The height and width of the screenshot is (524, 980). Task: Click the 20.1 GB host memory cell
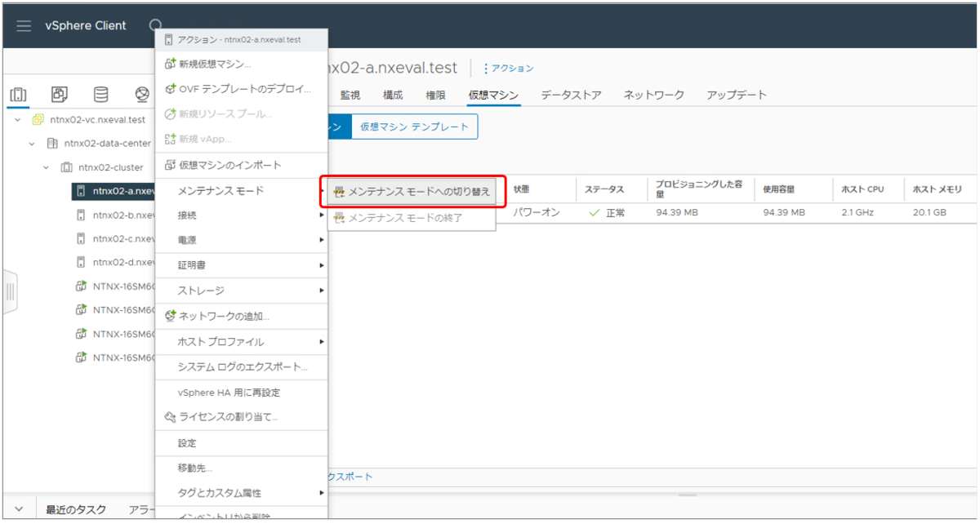pyautogui.click(x=930, y=213)
